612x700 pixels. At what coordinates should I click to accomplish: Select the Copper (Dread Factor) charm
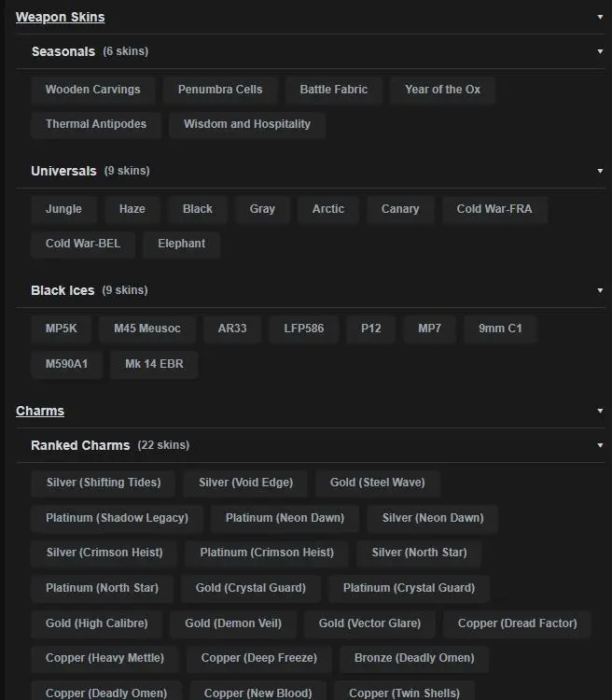click(517, 623)
